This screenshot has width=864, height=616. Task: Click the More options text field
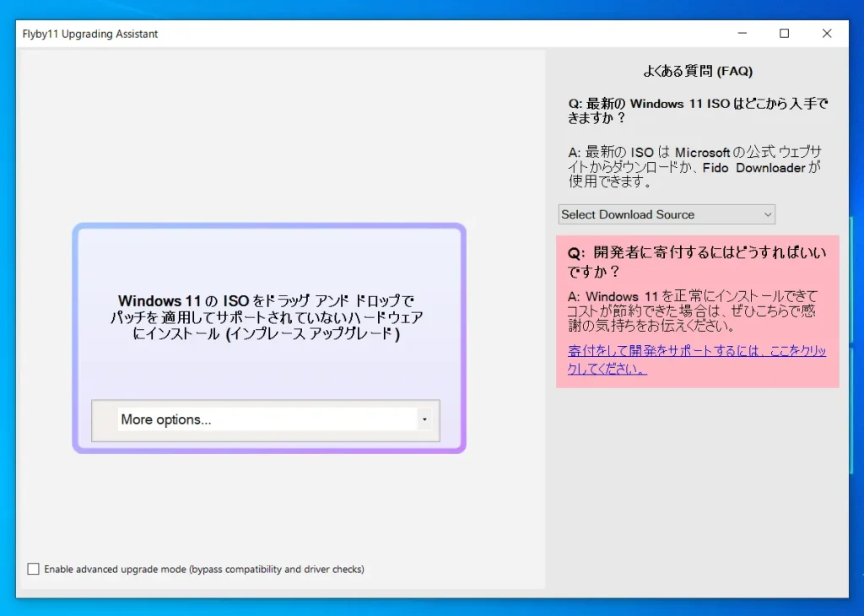point(267,420)
